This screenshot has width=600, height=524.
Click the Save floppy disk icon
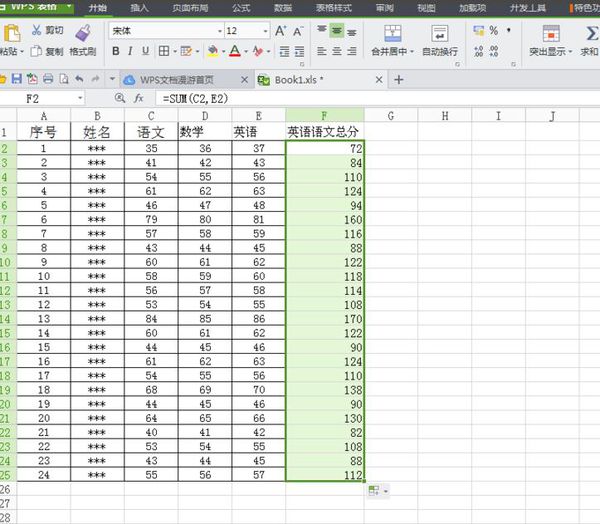point(16,79)
